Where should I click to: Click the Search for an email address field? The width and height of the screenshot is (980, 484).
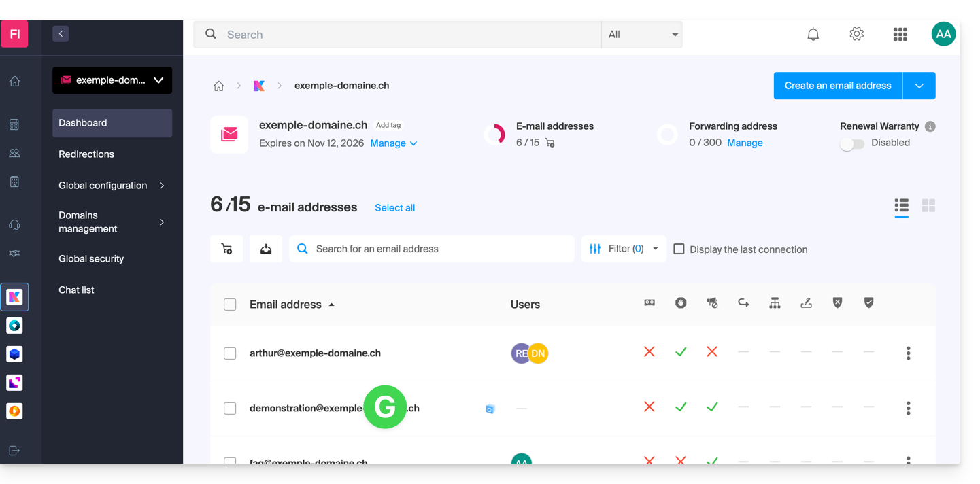point(435,249)
